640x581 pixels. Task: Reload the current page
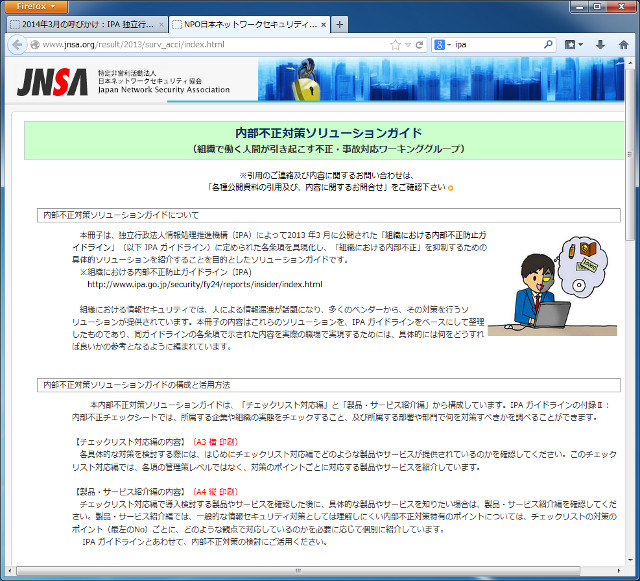click(x=419, y=45)
